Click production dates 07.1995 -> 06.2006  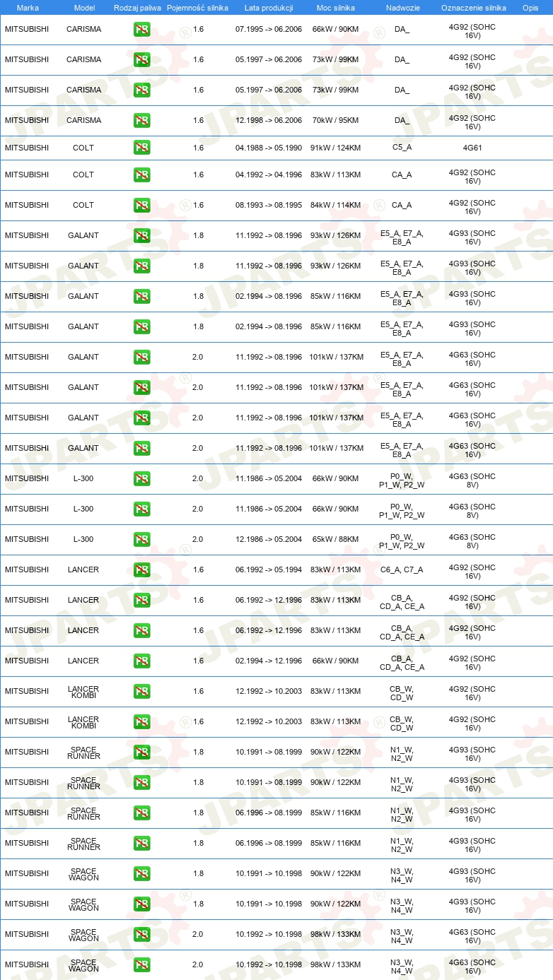(269, 30)
